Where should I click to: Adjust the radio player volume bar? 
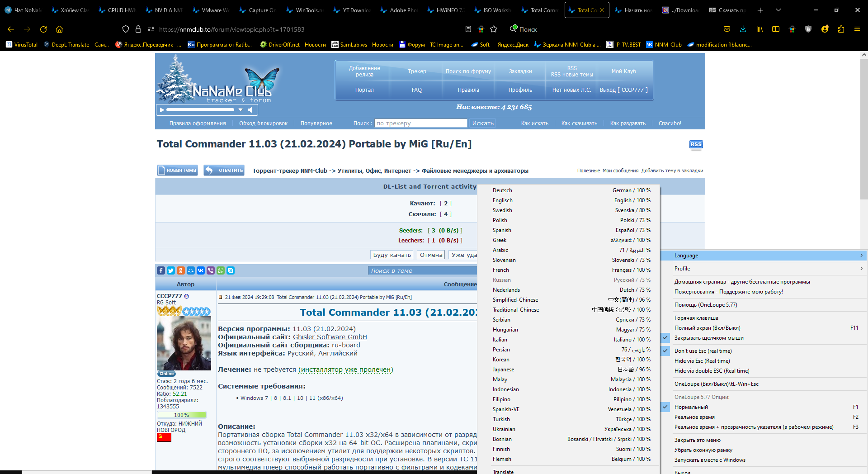(x=200, y=110)
